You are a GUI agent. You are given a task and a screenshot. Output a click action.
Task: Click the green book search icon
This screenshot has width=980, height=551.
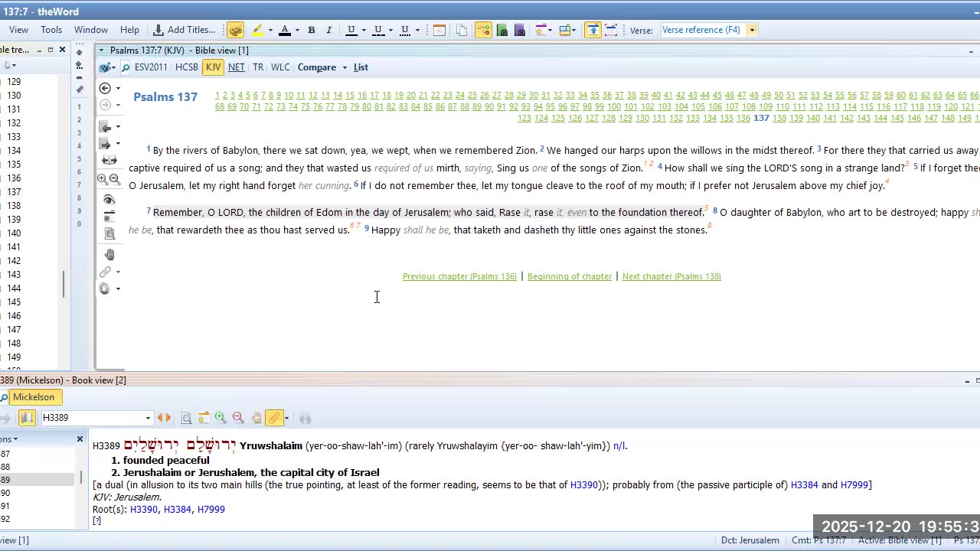click(x=502, y=30)
